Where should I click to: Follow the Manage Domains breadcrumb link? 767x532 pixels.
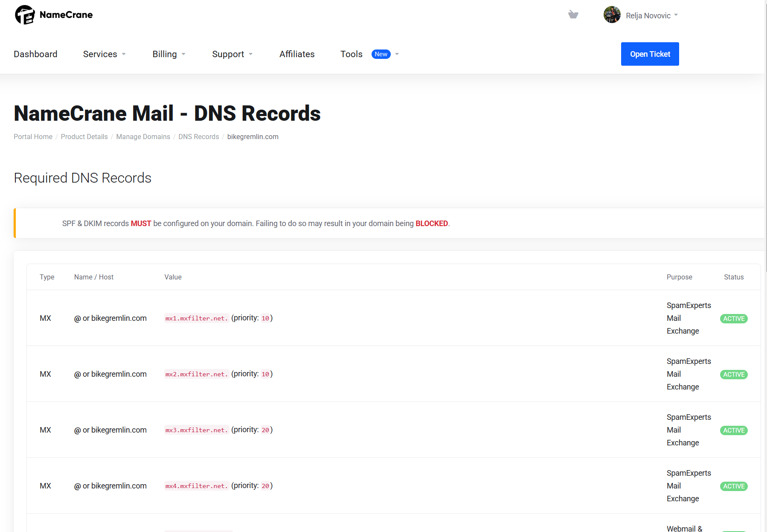143,137
